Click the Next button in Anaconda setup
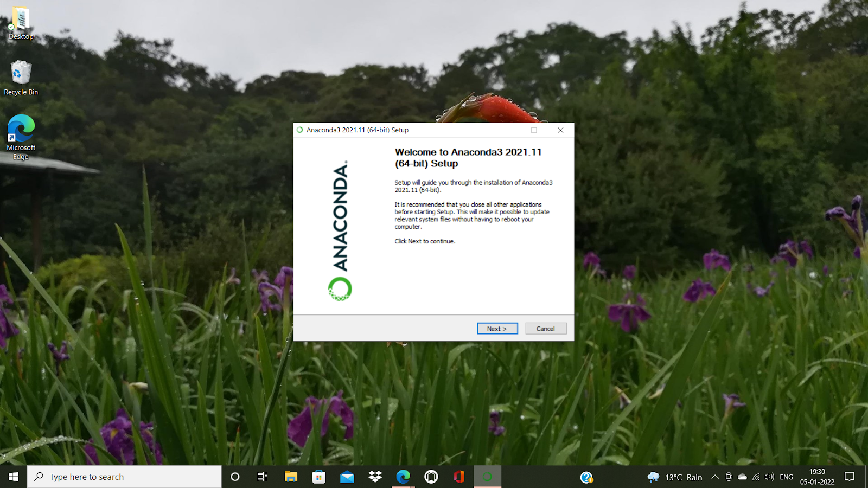The width and height of the screenshot is (868, 488). click(x=497, y=329)
